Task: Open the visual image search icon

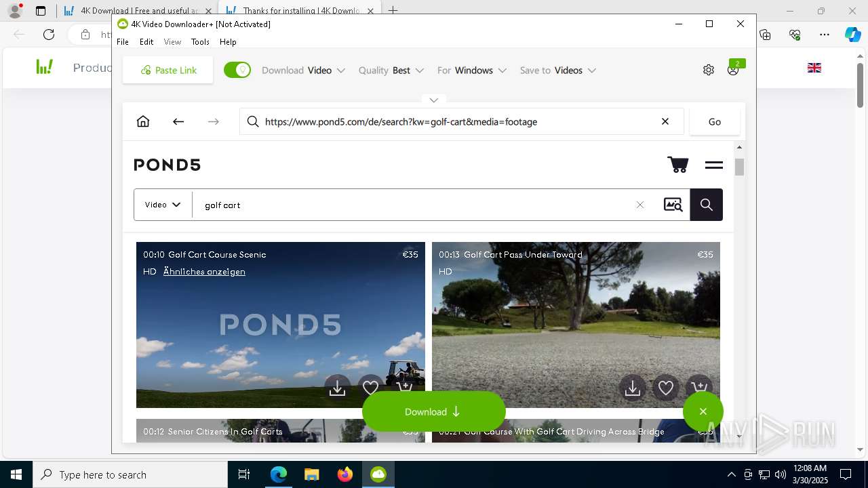Action: click(x=673, y=205)
